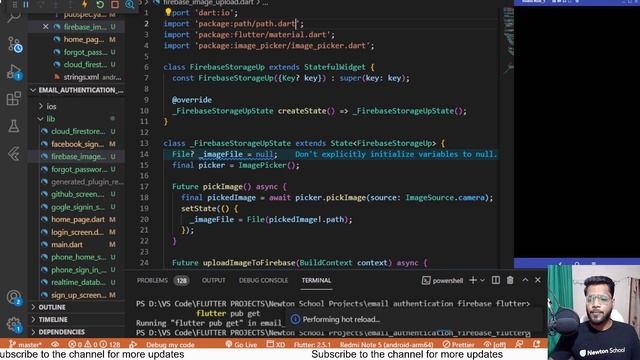Maximize the panel with the up chevron

(x=525, y=280)
